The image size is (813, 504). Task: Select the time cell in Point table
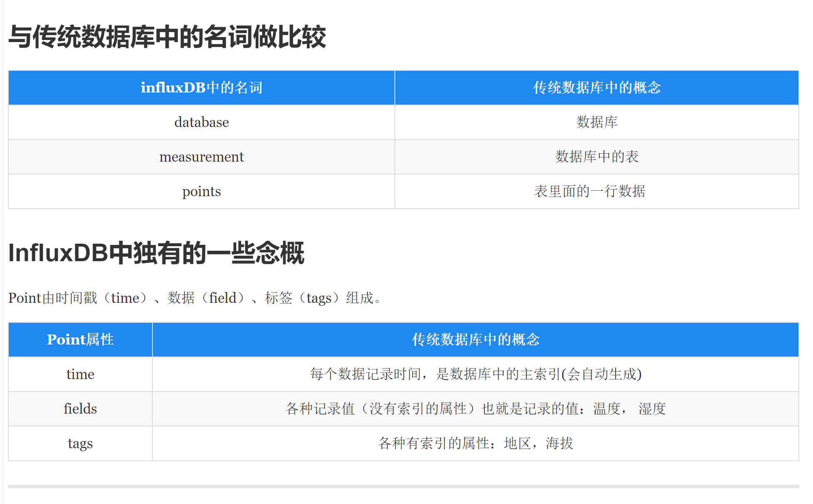point(80,374)
